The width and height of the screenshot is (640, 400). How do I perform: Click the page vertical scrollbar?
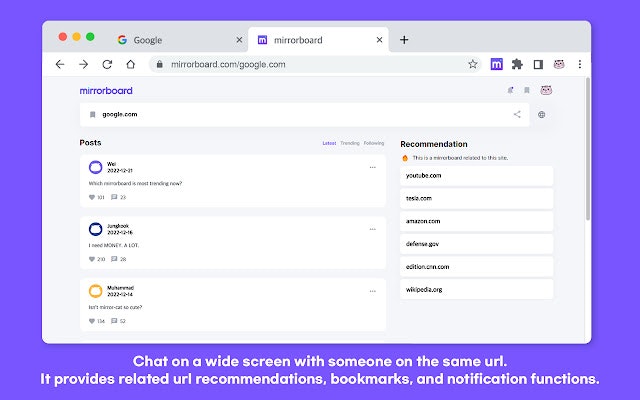pos(588,149)
